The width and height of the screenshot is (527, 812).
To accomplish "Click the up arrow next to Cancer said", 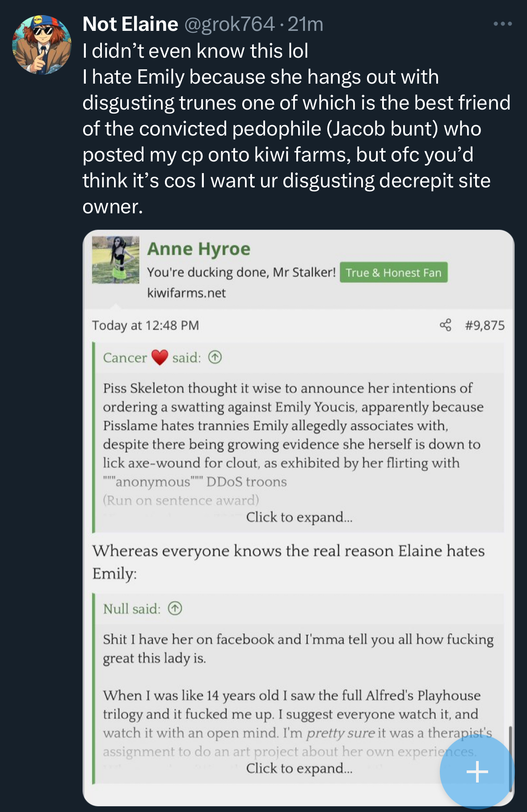I will point(215,357).
